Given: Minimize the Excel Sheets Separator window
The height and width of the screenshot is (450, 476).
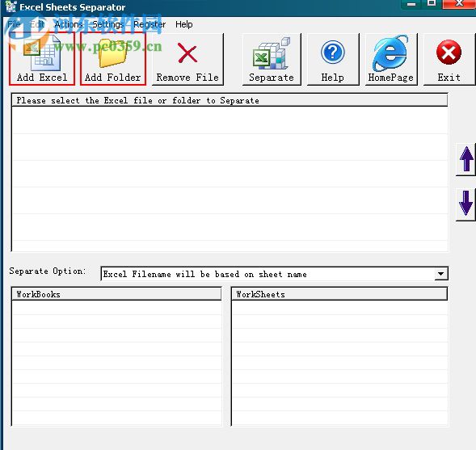Looking at the screenshot, I should click(411, 4).
